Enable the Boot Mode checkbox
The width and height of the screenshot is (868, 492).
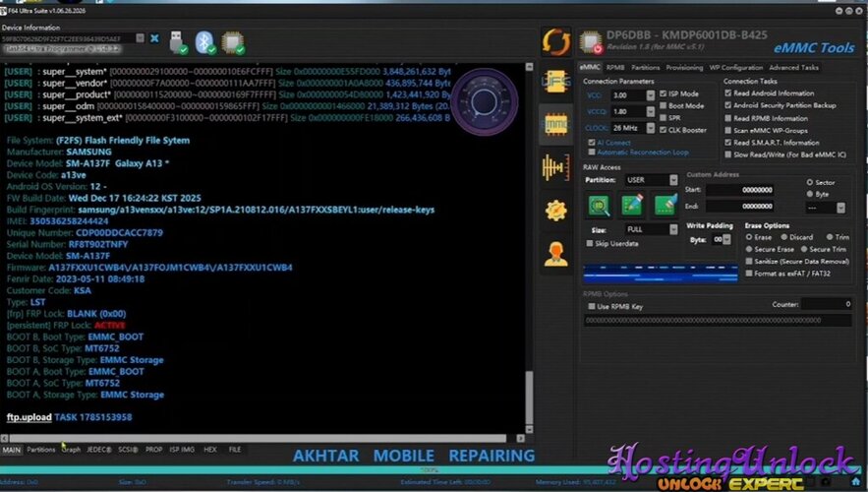(x=664, y=106)
